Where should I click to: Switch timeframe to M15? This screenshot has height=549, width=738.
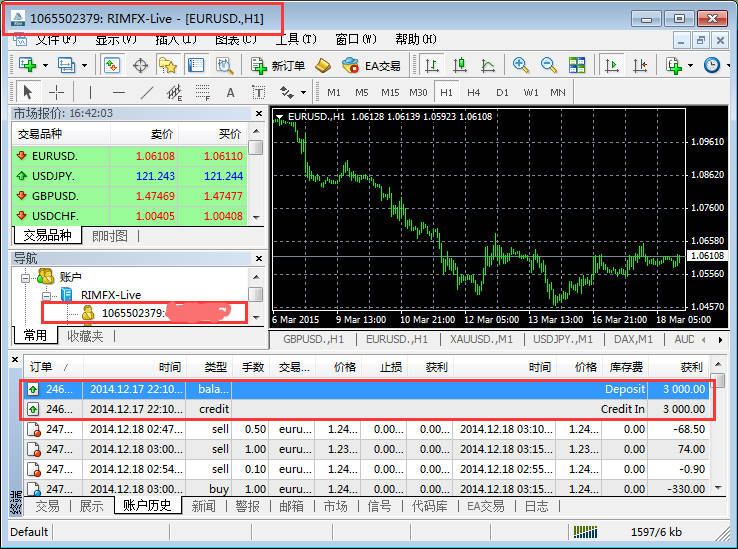pyautogui.click(x=390, y=92)
